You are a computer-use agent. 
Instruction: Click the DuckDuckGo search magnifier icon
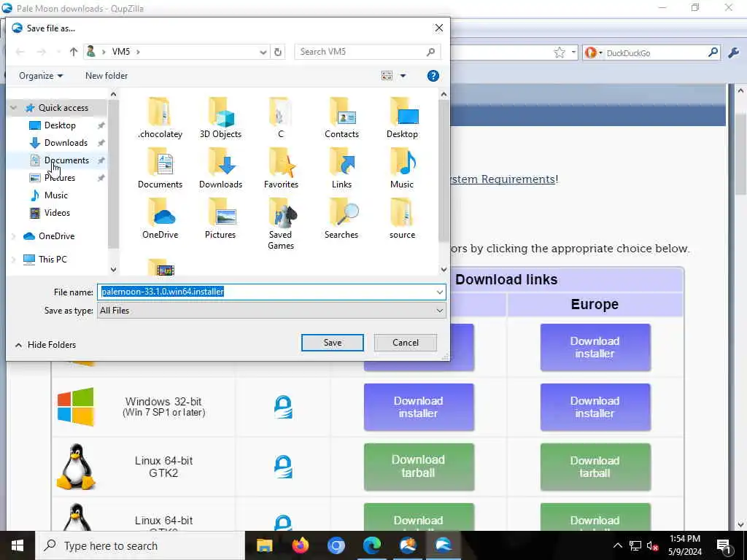(x=713, y=52)
